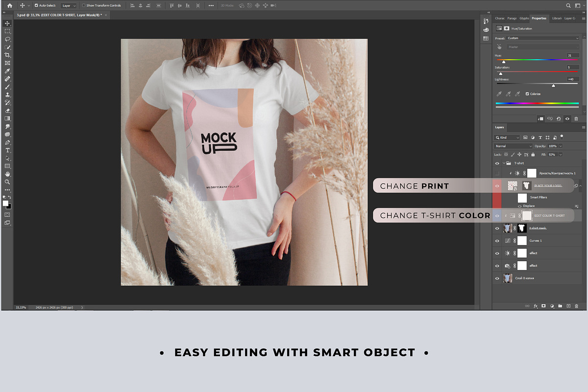This screenshot has width=588, height=392.
Task: Enable Show Transform Controls checkbox
Action: [83, 5]
